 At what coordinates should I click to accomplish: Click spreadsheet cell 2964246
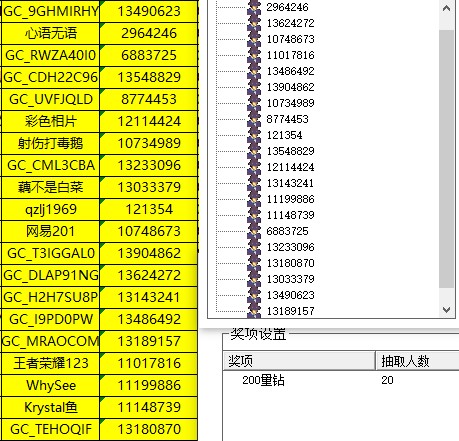tap(149, 33)
